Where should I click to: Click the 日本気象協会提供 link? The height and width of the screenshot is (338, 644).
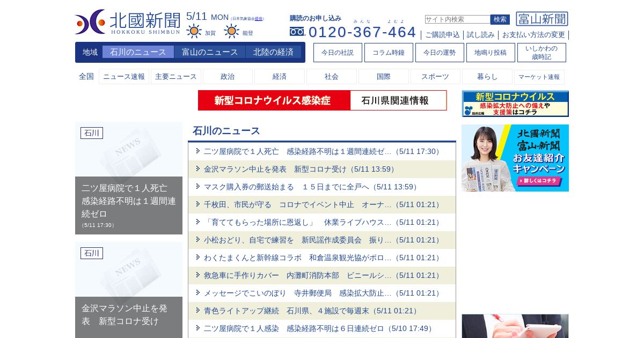(x=259, y=19)
